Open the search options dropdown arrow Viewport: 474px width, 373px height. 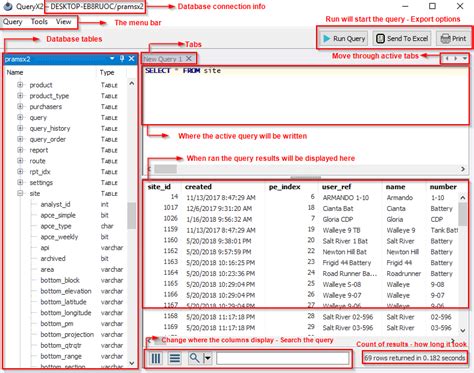pos(207,358)
